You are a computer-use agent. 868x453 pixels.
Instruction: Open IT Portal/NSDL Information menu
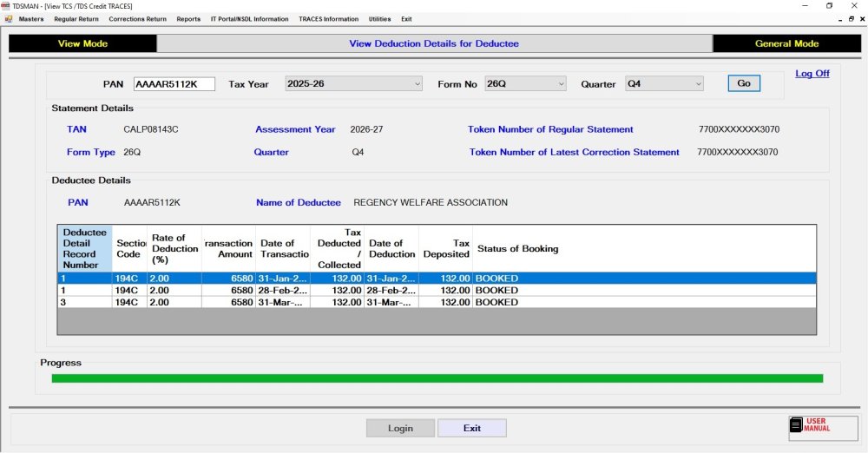tap(249, 19)
